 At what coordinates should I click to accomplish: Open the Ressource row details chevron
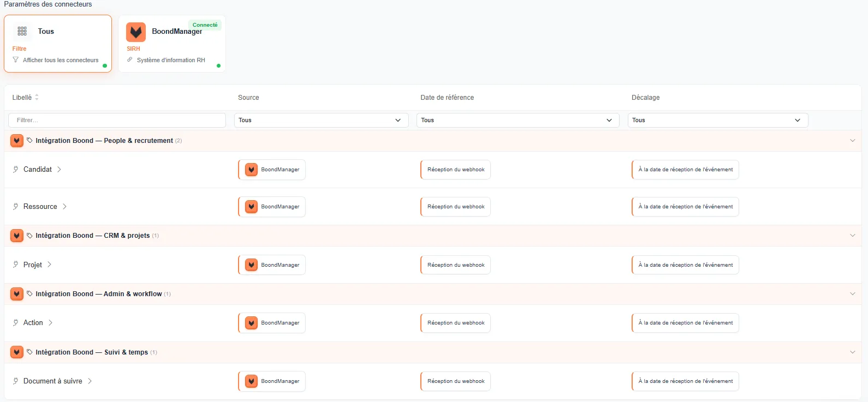[x=64, y=207]
